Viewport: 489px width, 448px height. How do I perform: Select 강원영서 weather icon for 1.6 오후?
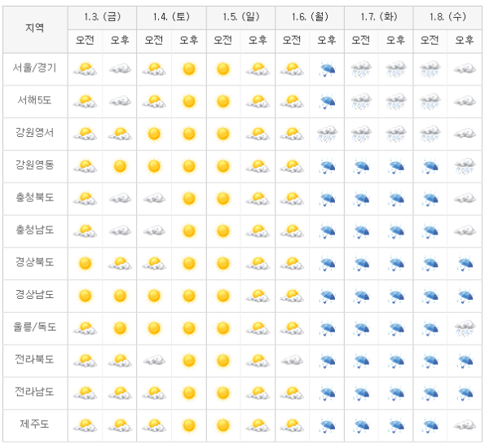(328, 134)
